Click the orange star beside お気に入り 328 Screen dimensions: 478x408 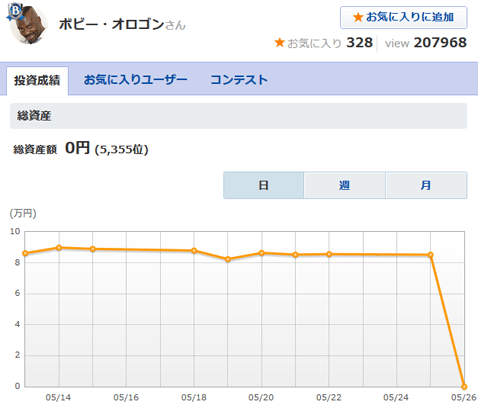tap(279, 43)
